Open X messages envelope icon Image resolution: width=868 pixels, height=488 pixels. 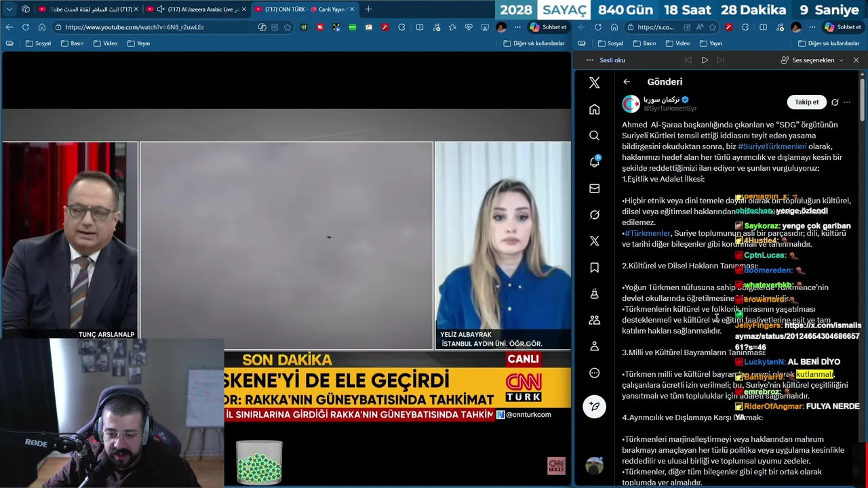click(x=594, y=188)
